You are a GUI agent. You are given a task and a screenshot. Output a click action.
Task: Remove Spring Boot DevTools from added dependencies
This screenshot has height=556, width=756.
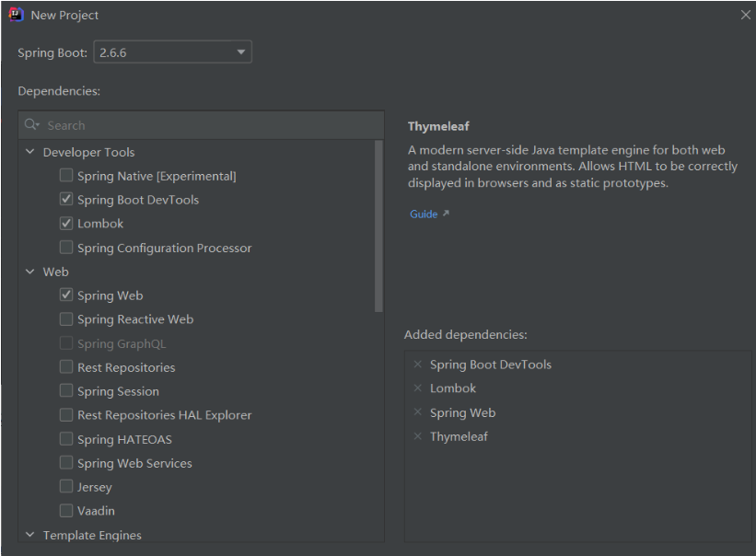pos(418,365)
